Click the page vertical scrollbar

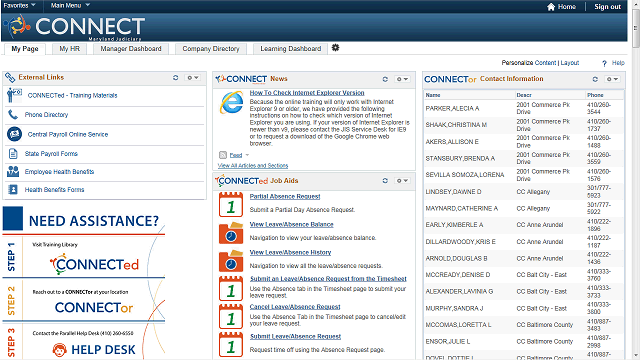coord(636,180)
